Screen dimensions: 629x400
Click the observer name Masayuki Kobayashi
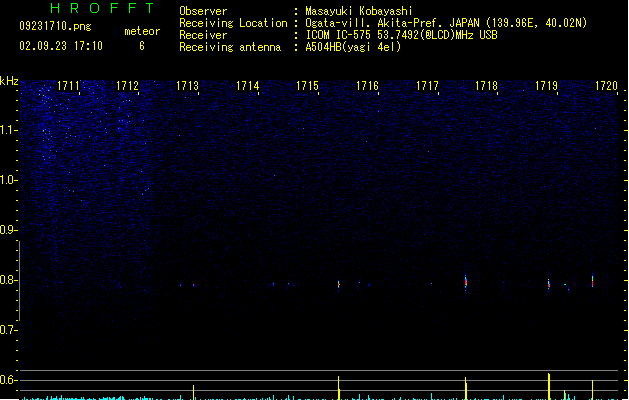tap(359, 11)
